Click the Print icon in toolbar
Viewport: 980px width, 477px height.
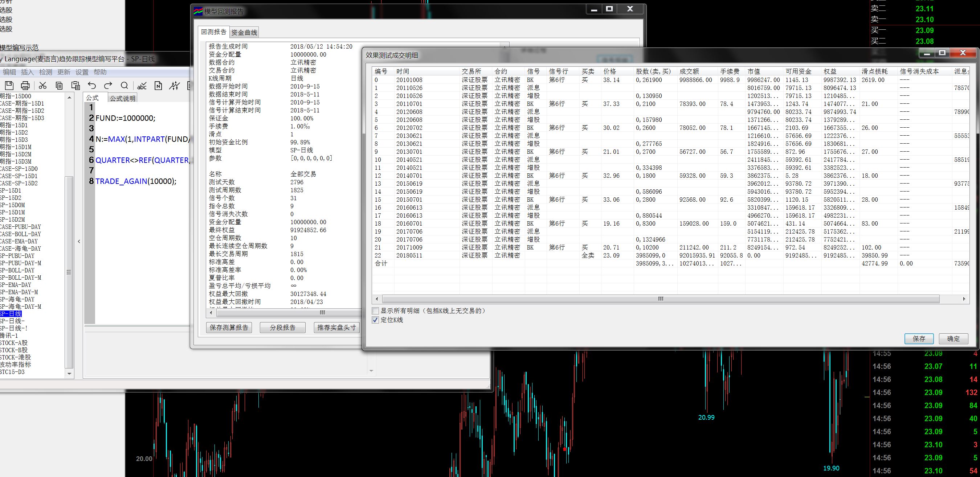point(25,86)
